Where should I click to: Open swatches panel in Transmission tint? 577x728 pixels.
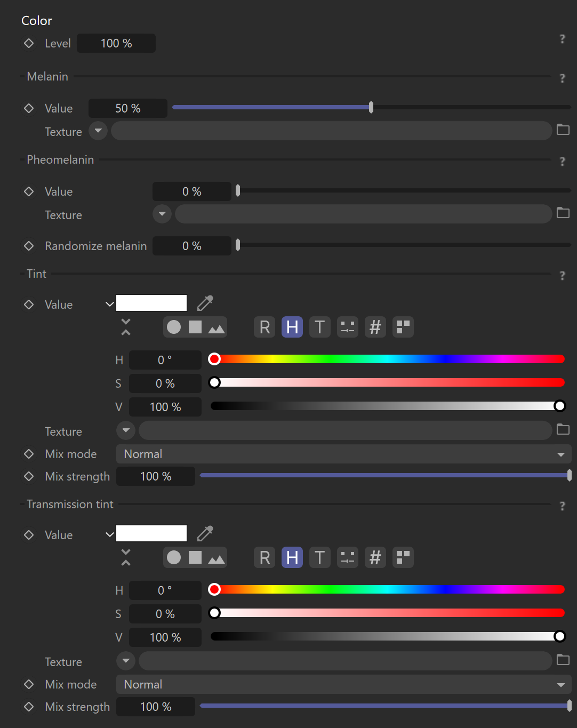click(x=403, y=557)
